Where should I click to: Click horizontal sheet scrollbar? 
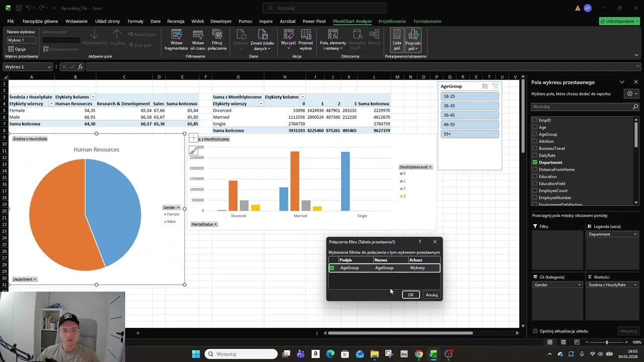click(x=400, y=333)
